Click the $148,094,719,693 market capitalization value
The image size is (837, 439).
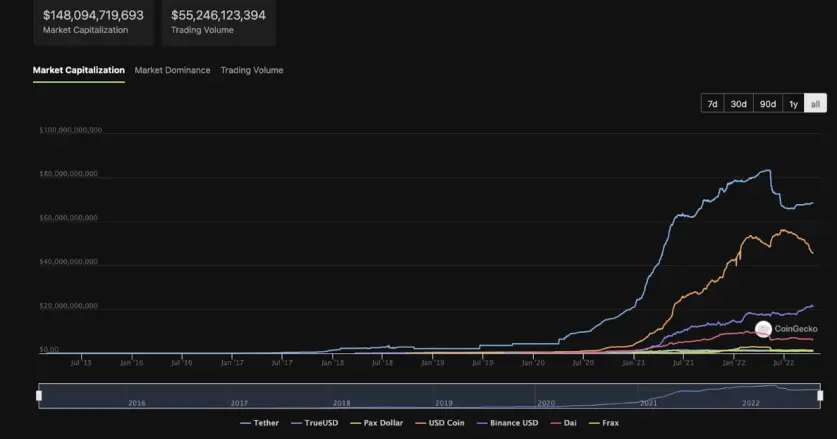(x=93, y=15)
